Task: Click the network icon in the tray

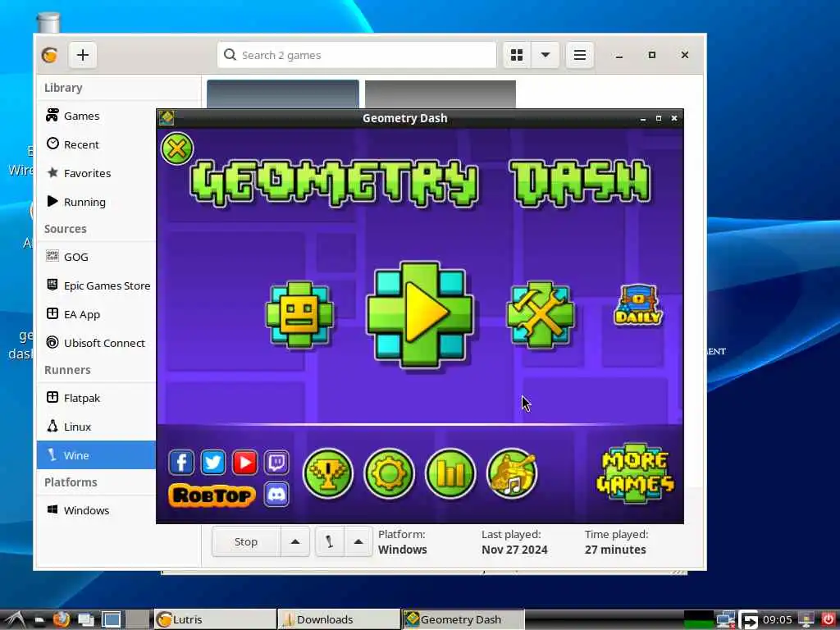Action: [x=726, y=619]
